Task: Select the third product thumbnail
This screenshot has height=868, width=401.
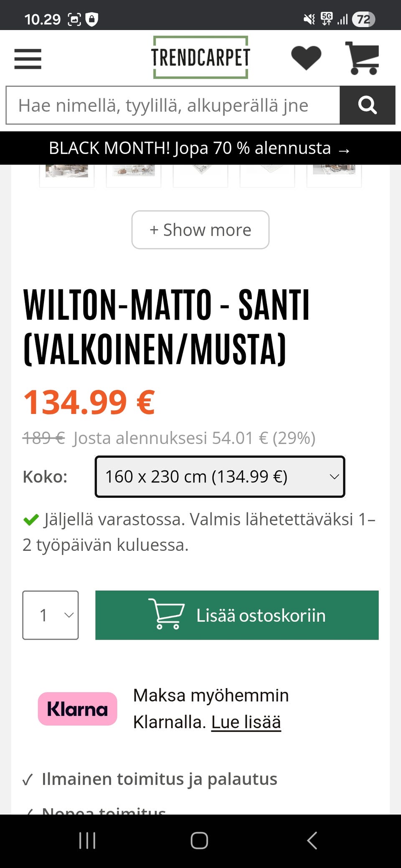Action: click(200, 174)
